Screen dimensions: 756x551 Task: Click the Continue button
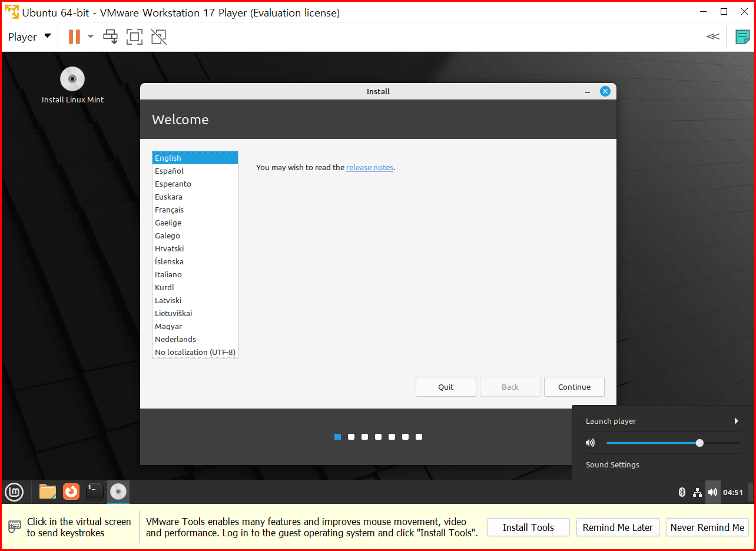(x=574, y=387)
